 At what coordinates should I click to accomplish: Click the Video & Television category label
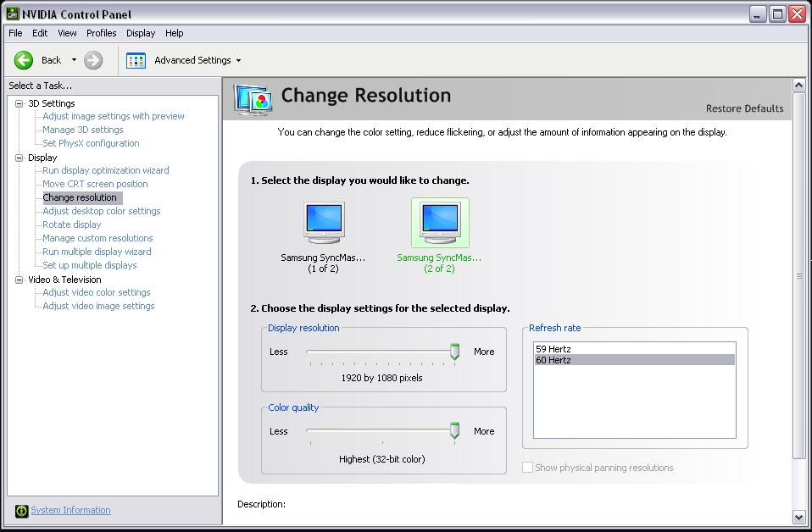64,280
